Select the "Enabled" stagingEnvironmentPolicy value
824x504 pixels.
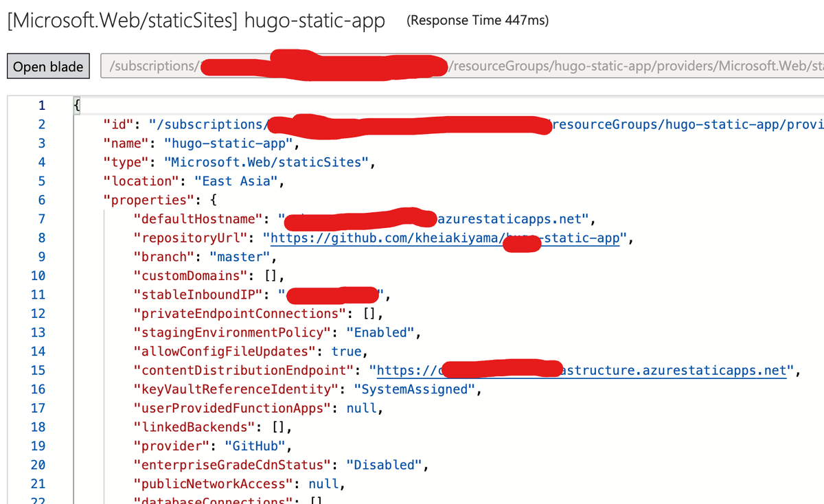pos(379,332)
